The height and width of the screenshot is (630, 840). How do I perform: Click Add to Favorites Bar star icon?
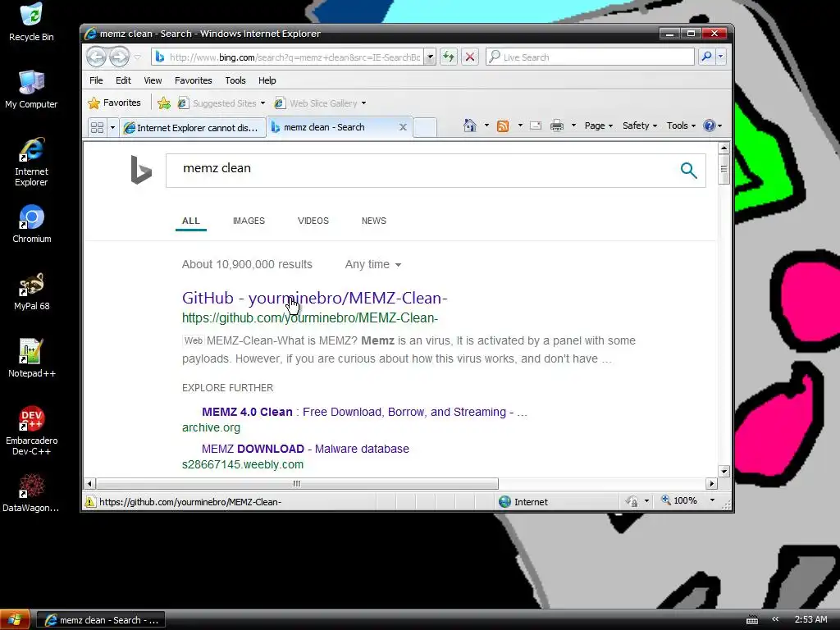point(164,103)
